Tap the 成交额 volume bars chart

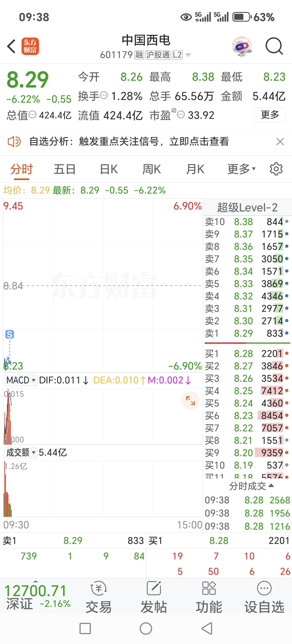tap(103, 489)
